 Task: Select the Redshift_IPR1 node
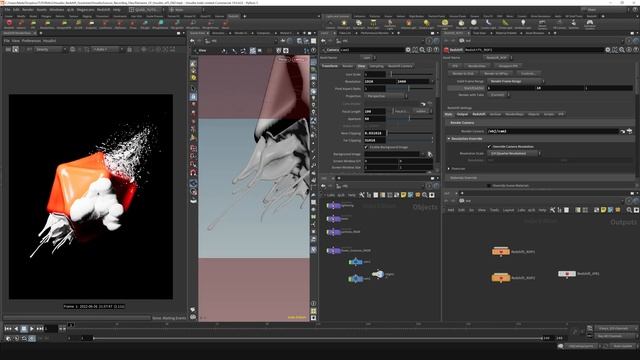567,273
